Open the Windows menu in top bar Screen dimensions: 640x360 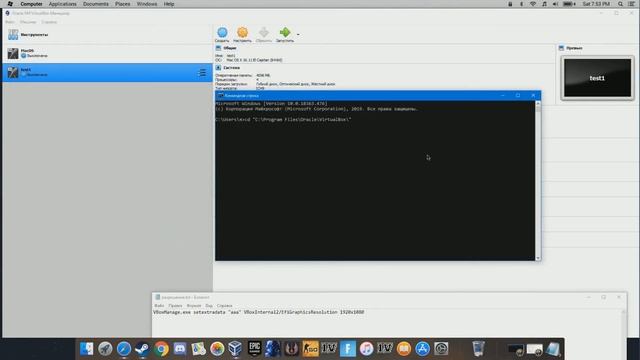coord(147,4)
